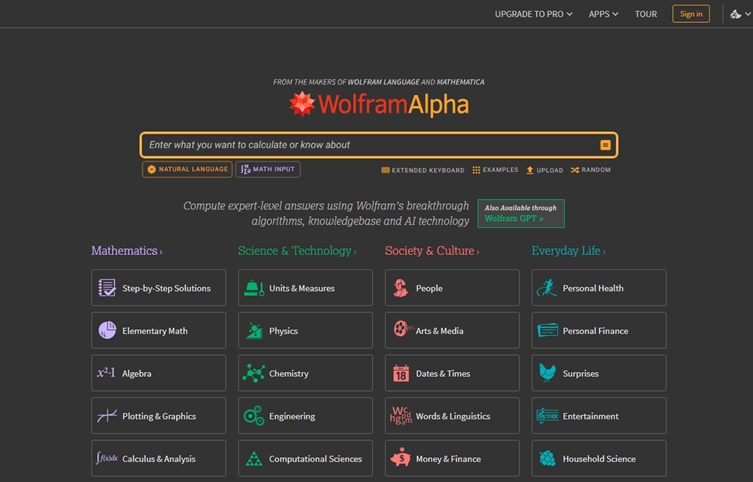The height and width of the screenshot is (482, 753).
Task: Open the theme settings dropdown at top right
Action: (x=740, y=14)
